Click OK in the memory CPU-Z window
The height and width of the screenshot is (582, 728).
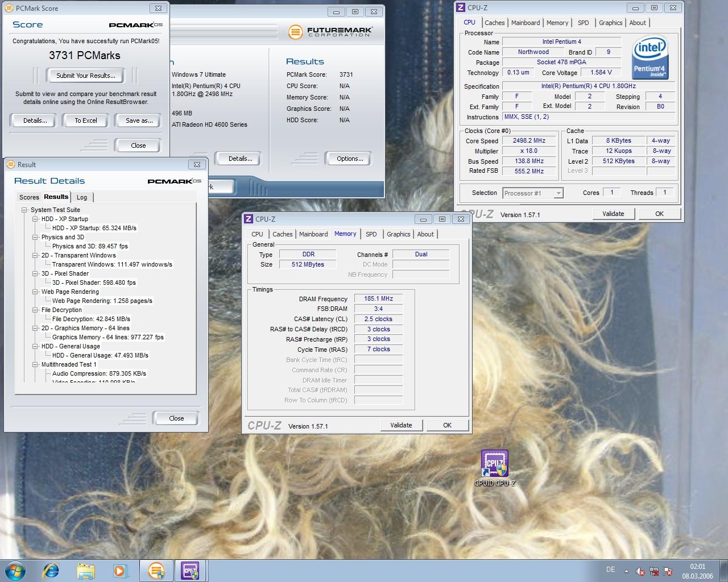click(x=447, y=425)
